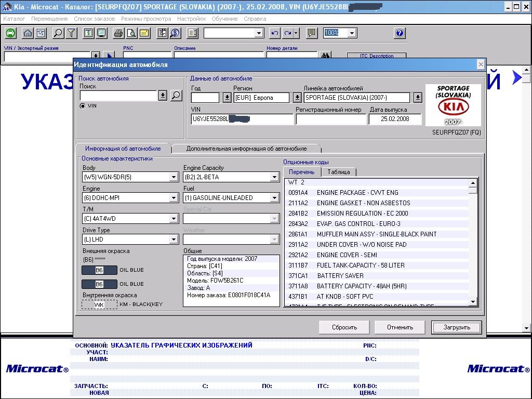Screen dimensions: 532x399
Task: Click the Сбросить button
Action: 344,327
